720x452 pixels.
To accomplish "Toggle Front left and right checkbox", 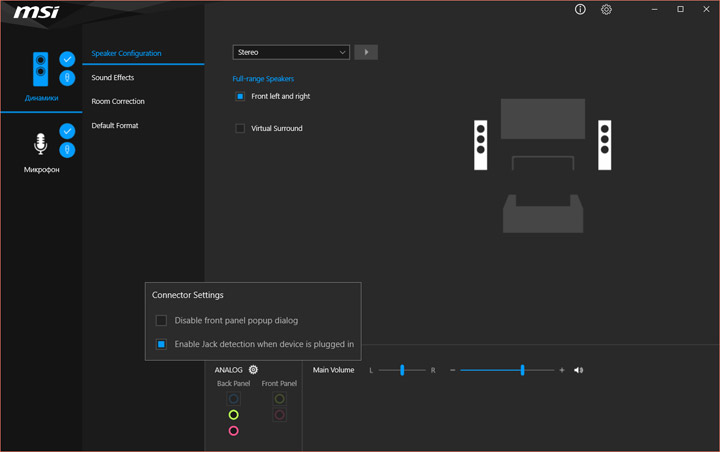I will (x=240, y=96).
